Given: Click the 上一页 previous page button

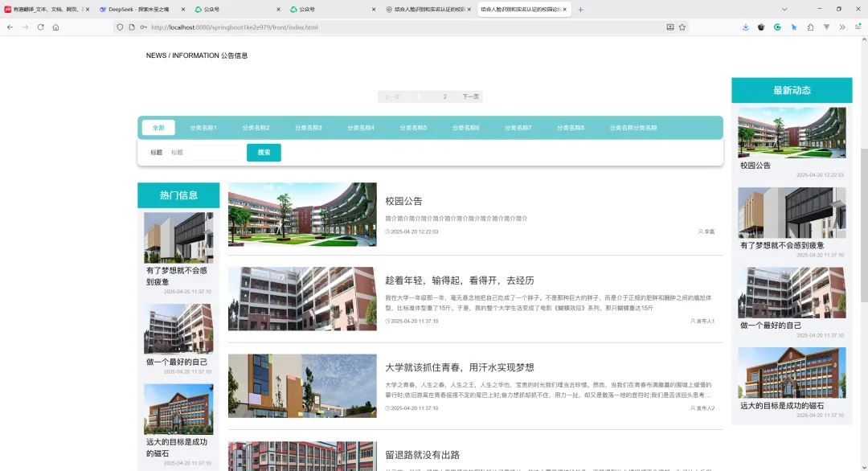Looking at the screenshot, I should pyautogui.click(x=392, y=97).
